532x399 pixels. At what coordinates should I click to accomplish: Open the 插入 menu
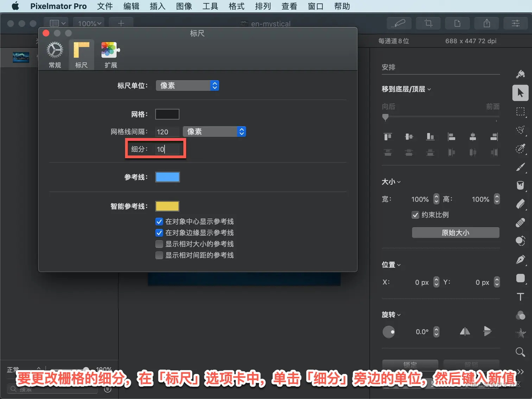[158, 6]
